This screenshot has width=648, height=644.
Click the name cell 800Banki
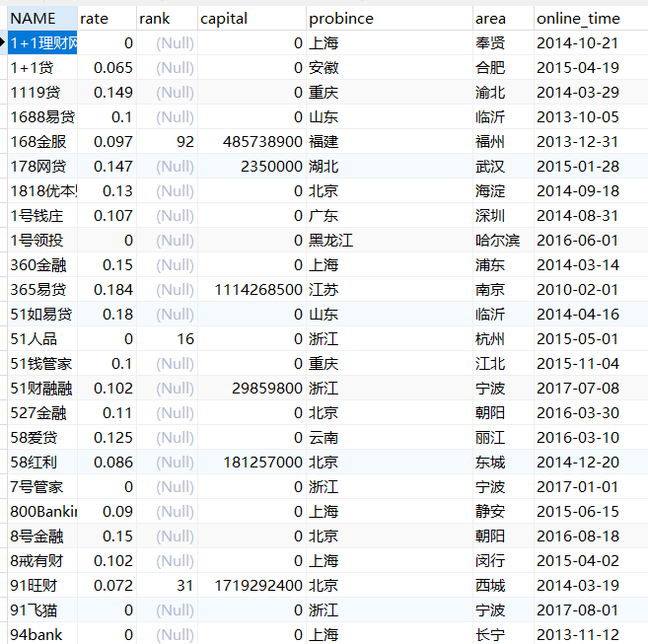click(x=42, y=512)
